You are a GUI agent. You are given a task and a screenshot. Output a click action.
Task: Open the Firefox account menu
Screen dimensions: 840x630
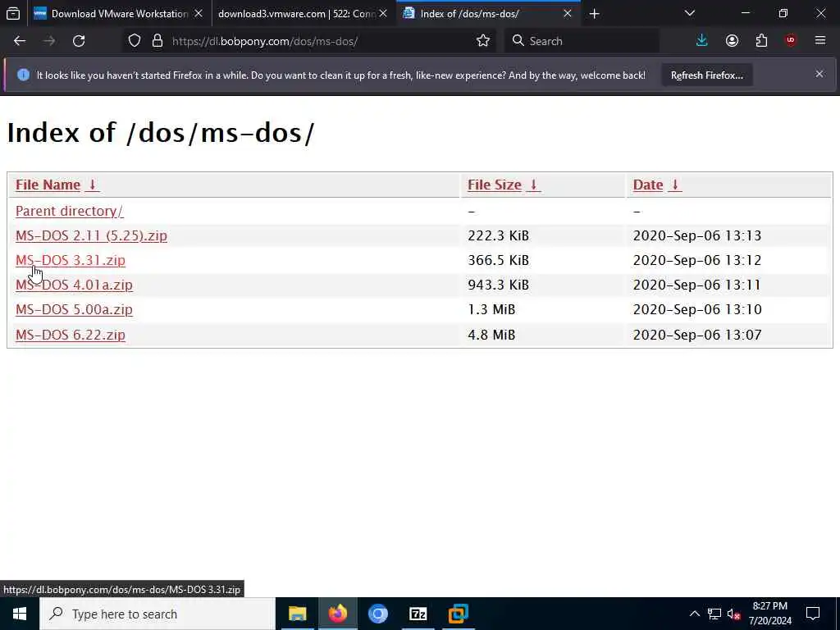[732, 41]
